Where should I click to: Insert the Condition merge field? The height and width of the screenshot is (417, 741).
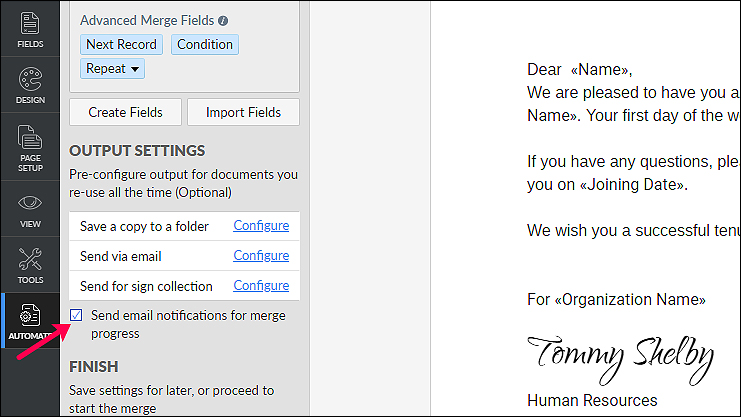pos(205,44)
